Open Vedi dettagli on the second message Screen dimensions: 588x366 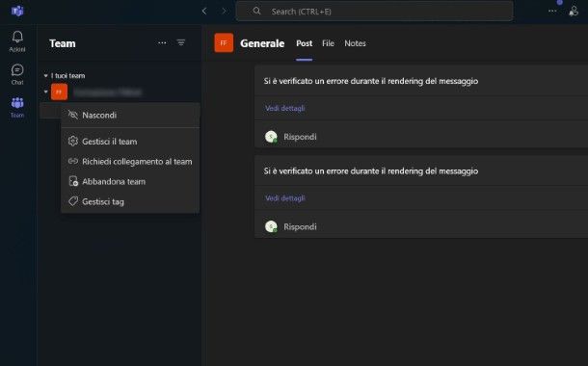point(285,198)
